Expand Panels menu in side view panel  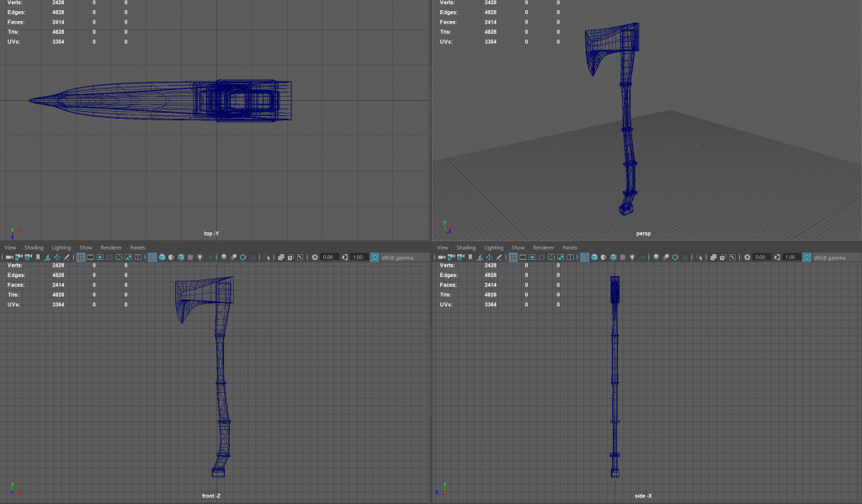point(570,247)
